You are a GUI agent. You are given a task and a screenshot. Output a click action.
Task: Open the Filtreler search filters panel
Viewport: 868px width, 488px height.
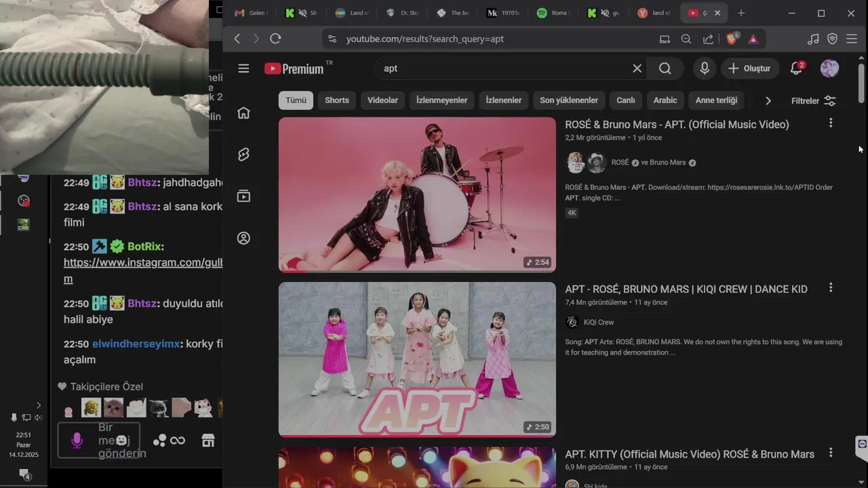[814, 100]
